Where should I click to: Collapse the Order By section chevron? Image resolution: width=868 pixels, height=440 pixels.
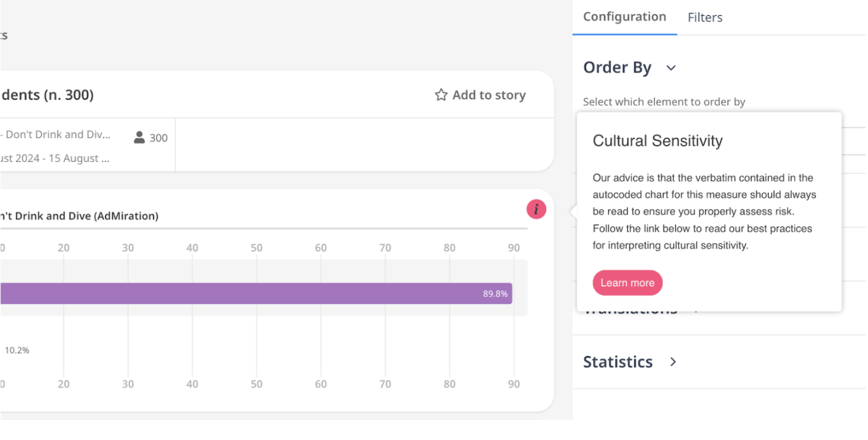point(671,68)
